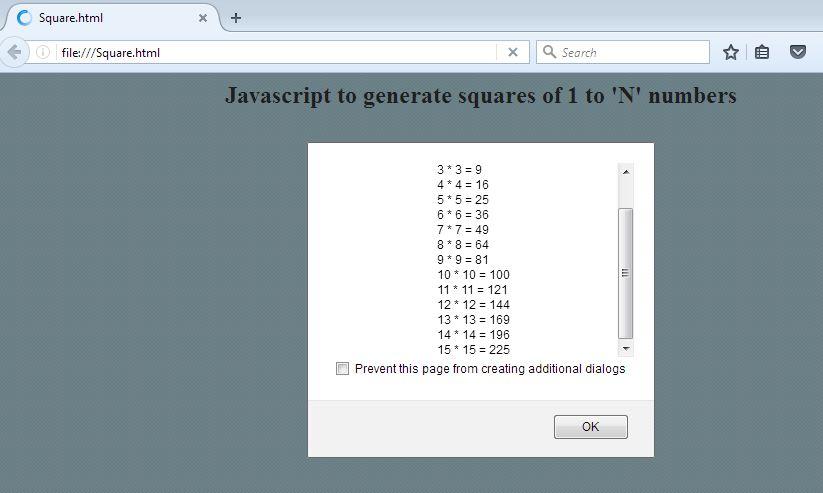
Task: Click the line '9 * 9 = 81'
Action: click(463, 259)
